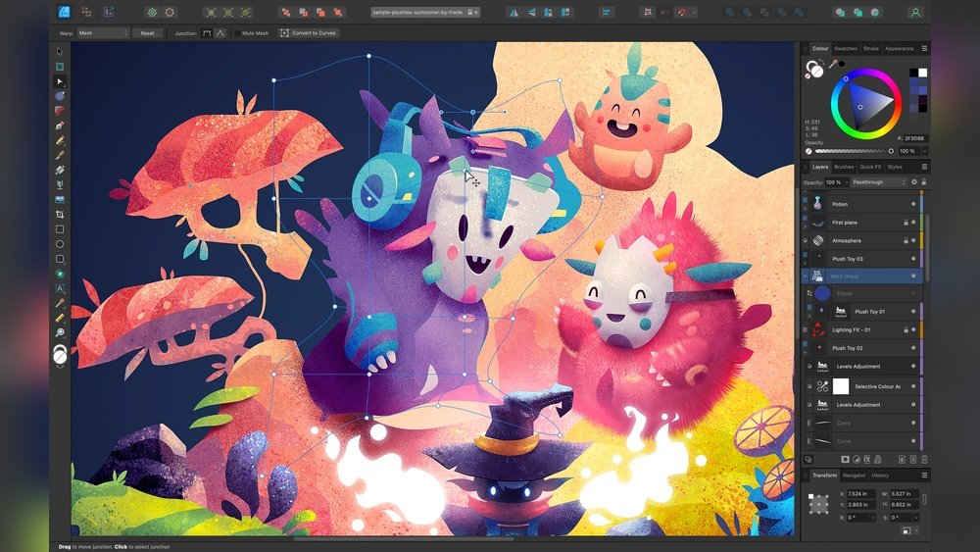Toggle lock on the First plane layer
This screenshot has height=552, width=980.
pos(905,222)
